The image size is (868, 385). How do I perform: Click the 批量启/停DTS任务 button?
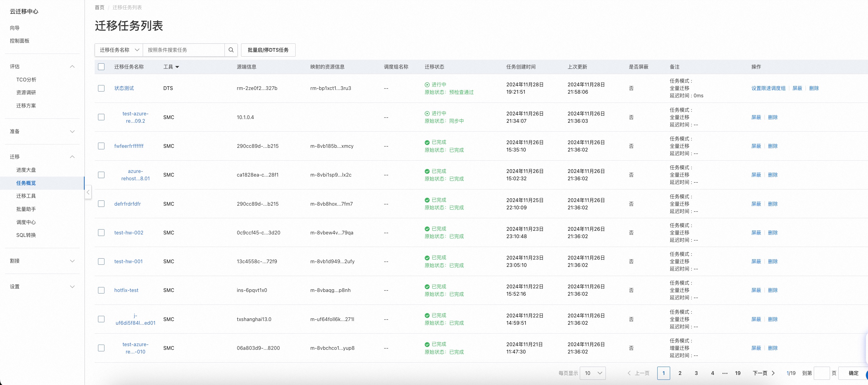(268, 50)
